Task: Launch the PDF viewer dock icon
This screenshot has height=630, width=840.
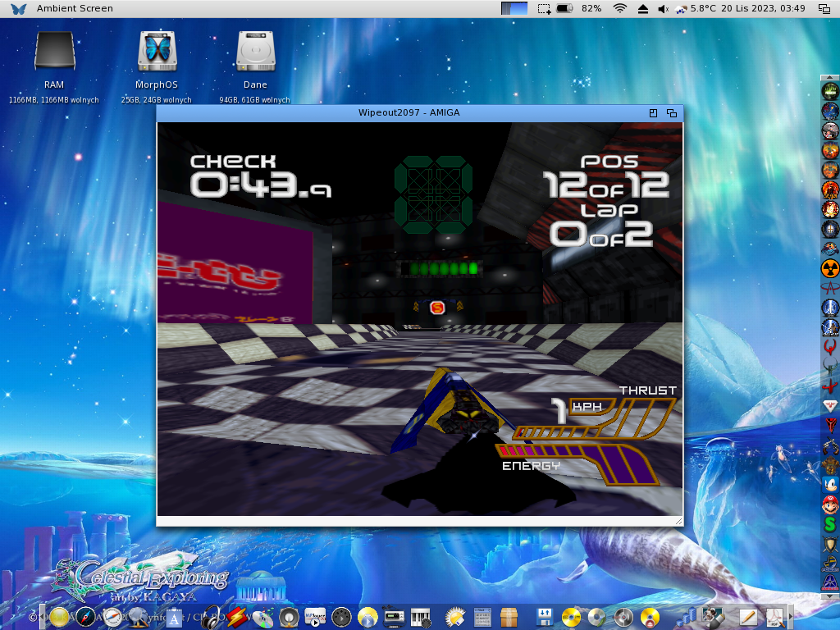Action: click(776, 618)
